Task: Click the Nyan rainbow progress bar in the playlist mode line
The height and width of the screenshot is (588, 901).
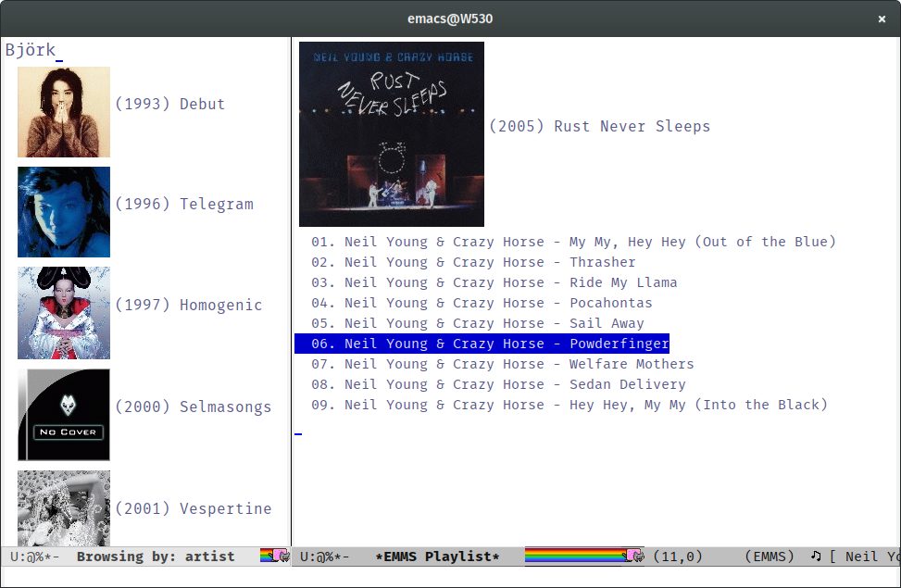Action: pos(574,556)
